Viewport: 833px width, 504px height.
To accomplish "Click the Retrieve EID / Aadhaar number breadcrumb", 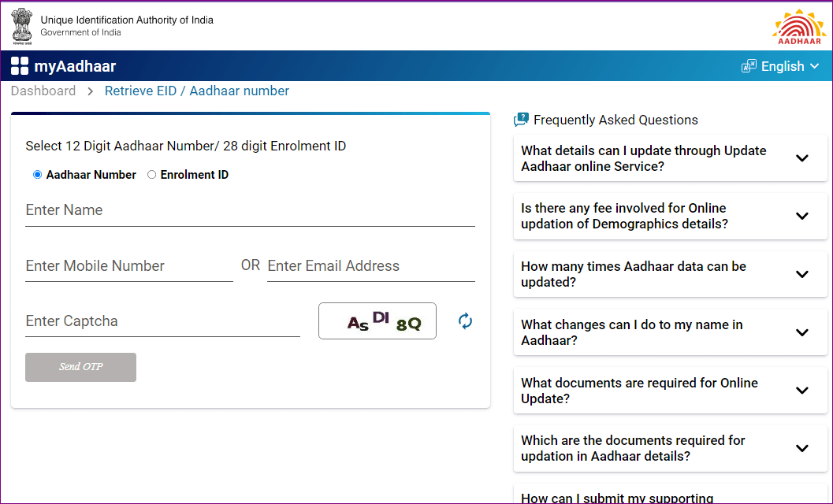I will [x=197, y=91].
